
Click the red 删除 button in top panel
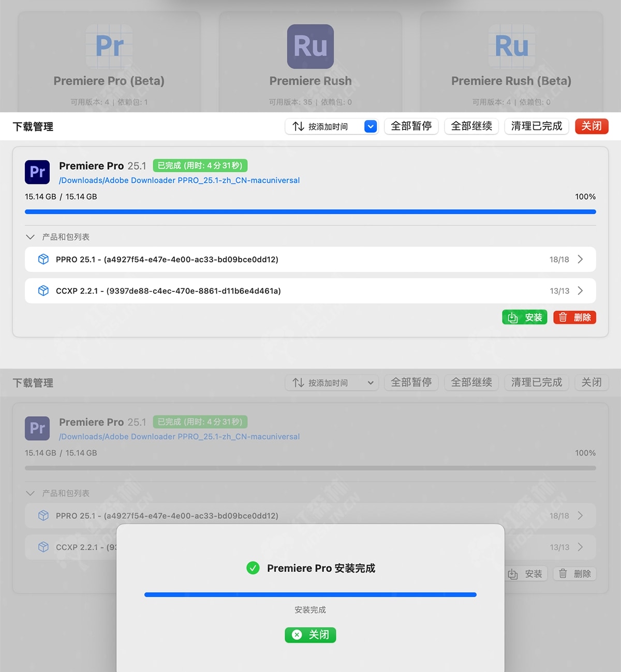[x=574, y=317]
